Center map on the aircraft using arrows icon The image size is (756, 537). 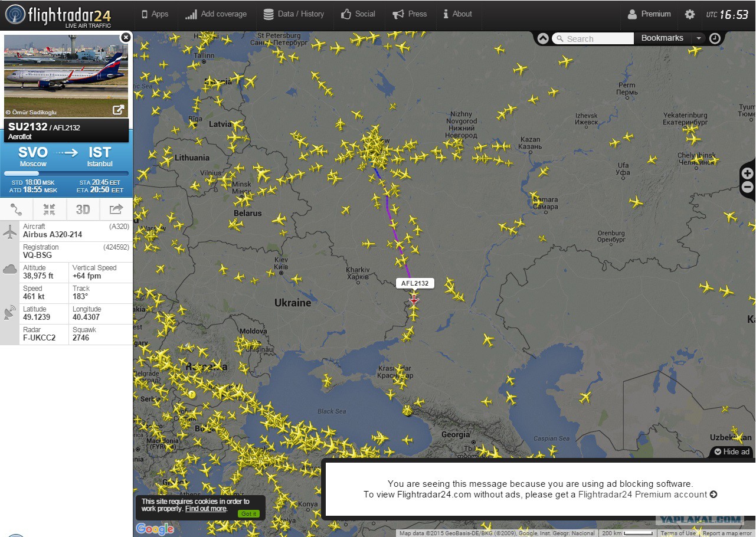50,209
